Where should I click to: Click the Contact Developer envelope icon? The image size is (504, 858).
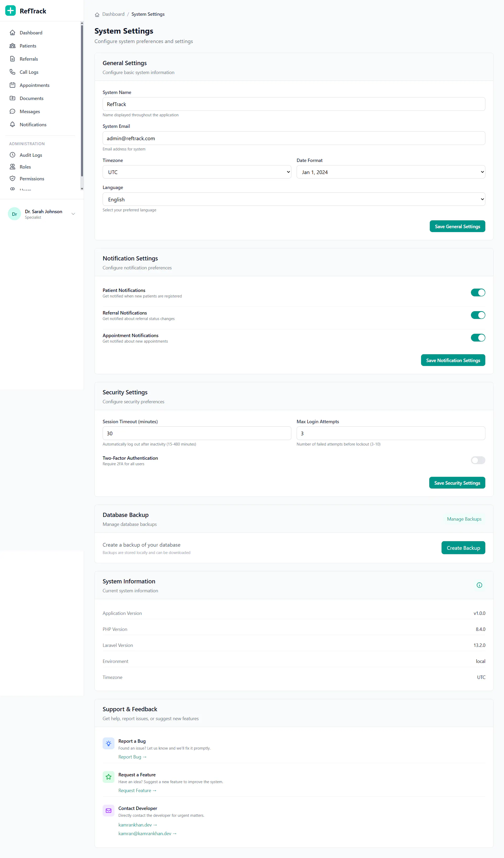pos(109,811)
